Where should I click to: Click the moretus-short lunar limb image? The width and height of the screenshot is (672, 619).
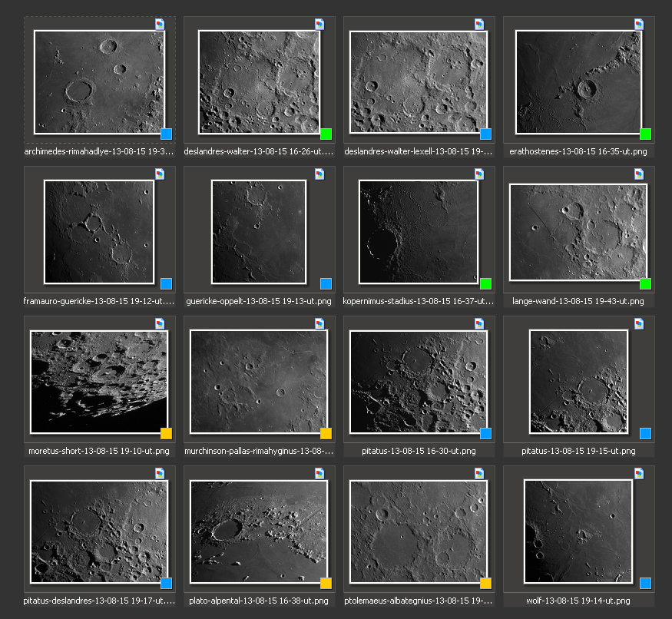tap(98, 381)
